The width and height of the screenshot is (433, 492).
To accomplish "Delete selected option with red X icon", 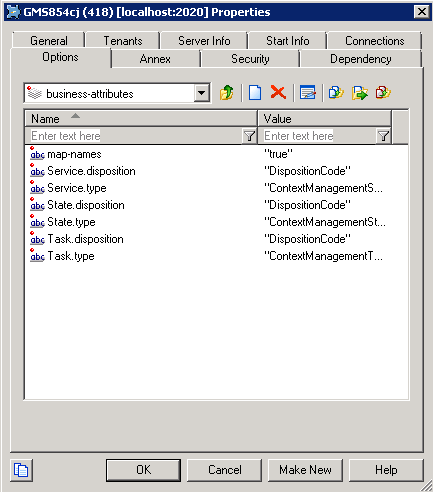I will 278,92.
